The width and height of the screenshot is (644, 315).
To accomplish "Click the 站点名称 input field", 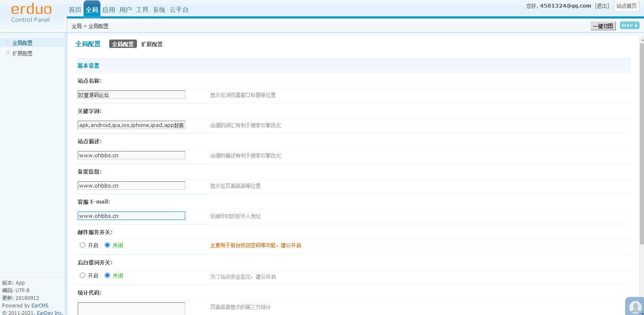I will [131, 95].
